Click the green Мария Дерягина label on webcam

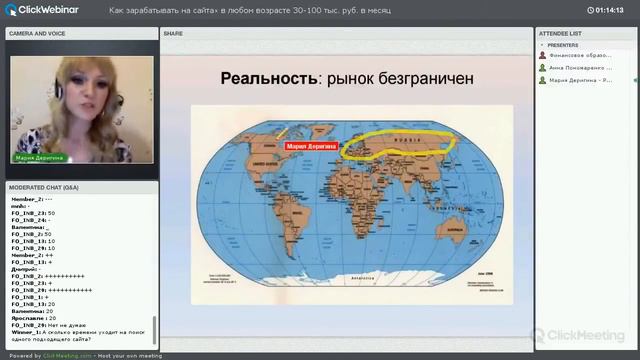(39, 158)
